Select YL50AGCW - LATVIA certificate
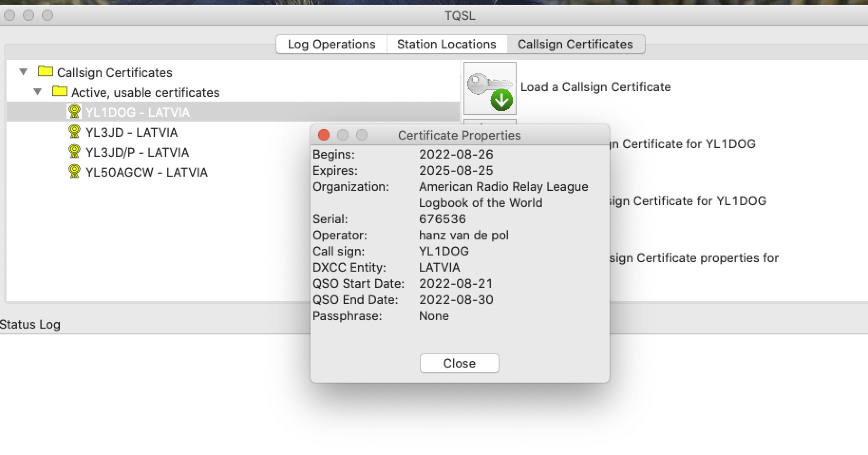The image size is (868, 455). tap(147, 172)
